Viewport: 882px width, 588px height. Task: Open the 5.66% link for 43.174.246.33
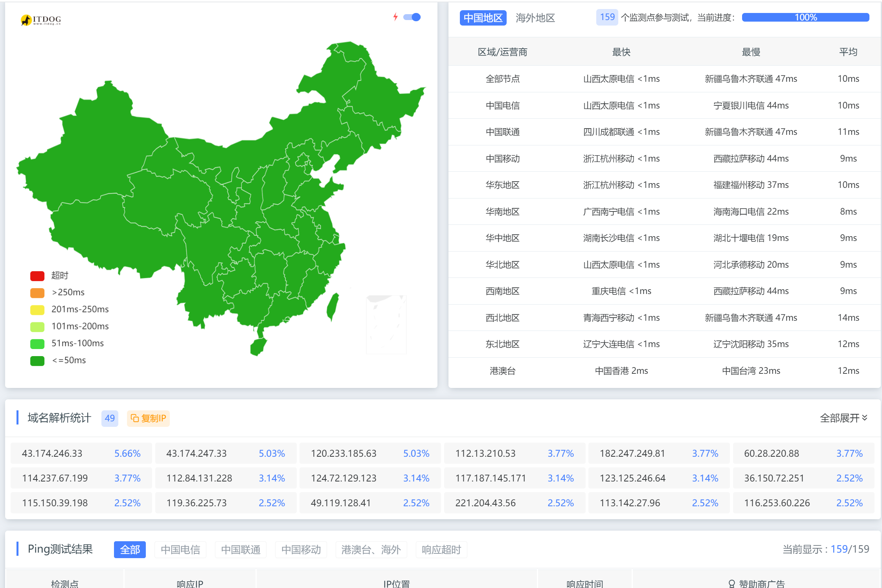tap(127, 453)
